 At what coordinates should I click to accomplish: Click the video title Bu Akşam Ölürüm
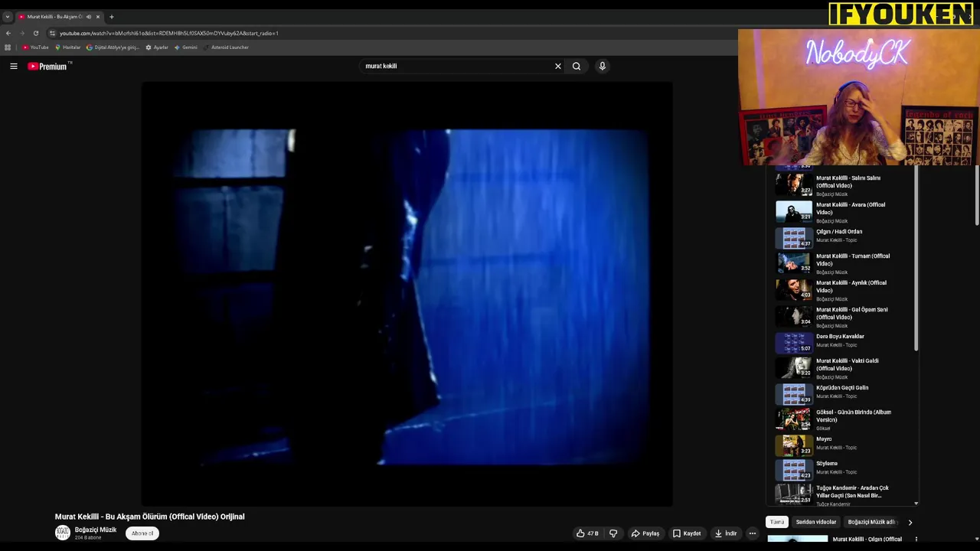coord(150,517)
